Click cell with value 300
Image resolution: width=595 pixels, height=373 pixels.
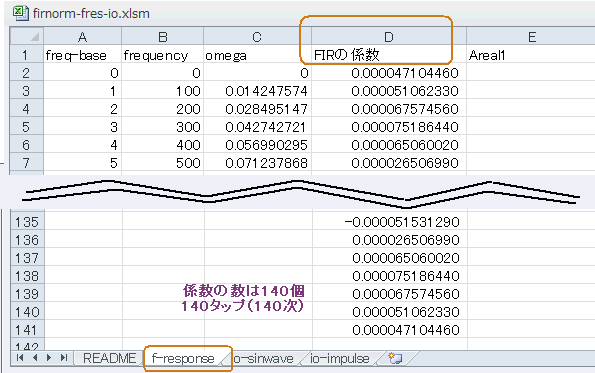162,127
